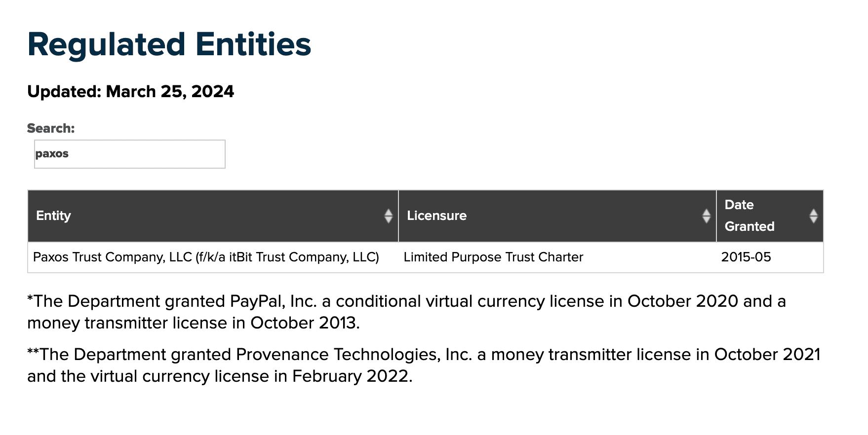Viewport: 868px width, 435px height.
Task: Sort by the Date Granted header label
Action: pyautogui.click(x=749, y=216)
